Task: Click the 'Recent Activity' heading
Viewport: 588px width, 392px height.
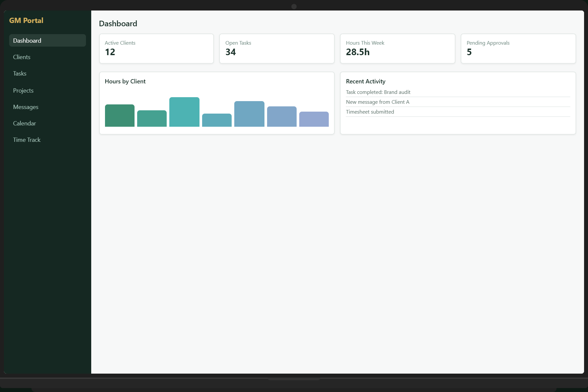Action: pyautogui.click(x=366, y=81)
